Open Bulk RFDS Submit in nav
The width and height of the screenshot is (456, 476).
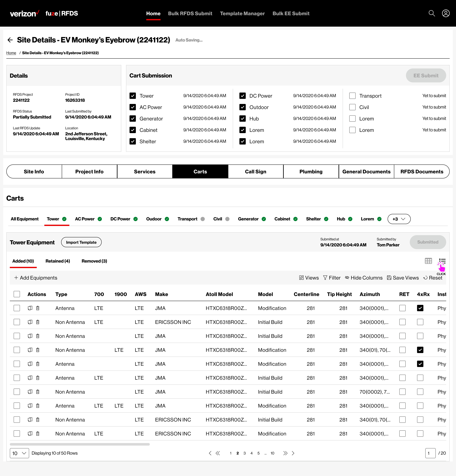pos(190,13)
